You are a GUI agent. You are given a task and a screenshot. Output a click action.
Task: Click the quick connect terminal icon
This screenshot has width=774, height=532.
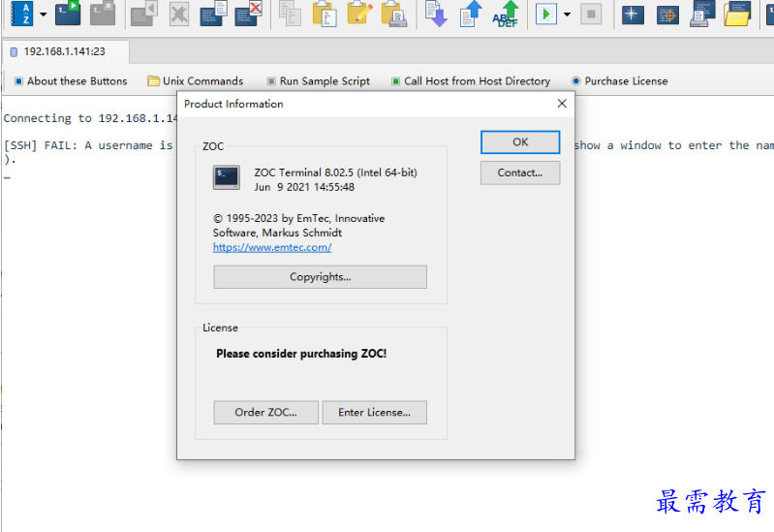pyautogui.click(x=68, y=14)
